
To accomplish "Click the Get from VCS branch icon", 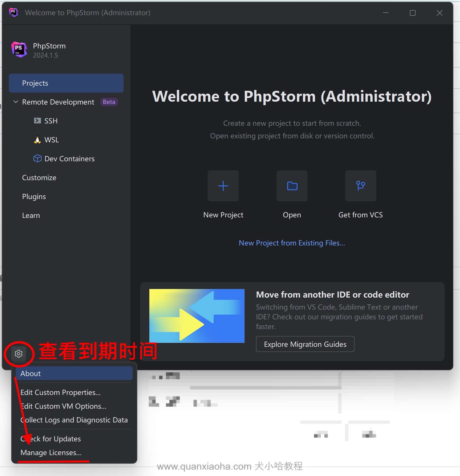I will pyautogui.click(x=361, y=186).
